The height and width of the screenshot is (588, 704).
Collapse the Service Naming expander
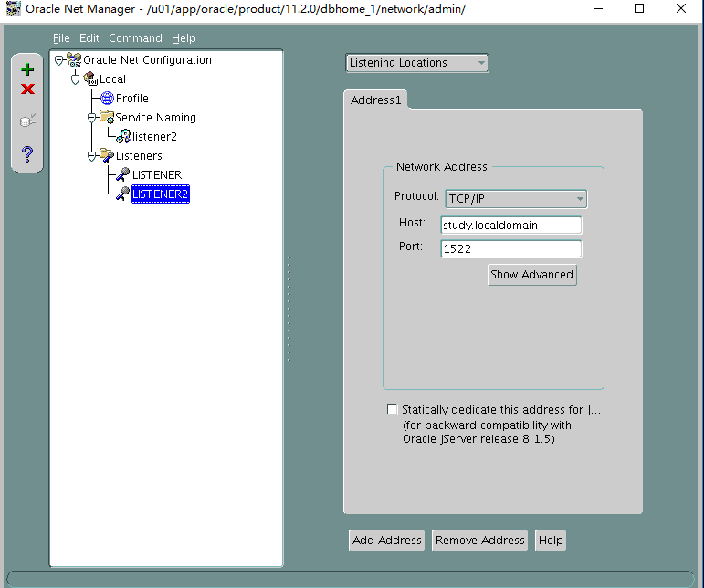pos(91,118)
